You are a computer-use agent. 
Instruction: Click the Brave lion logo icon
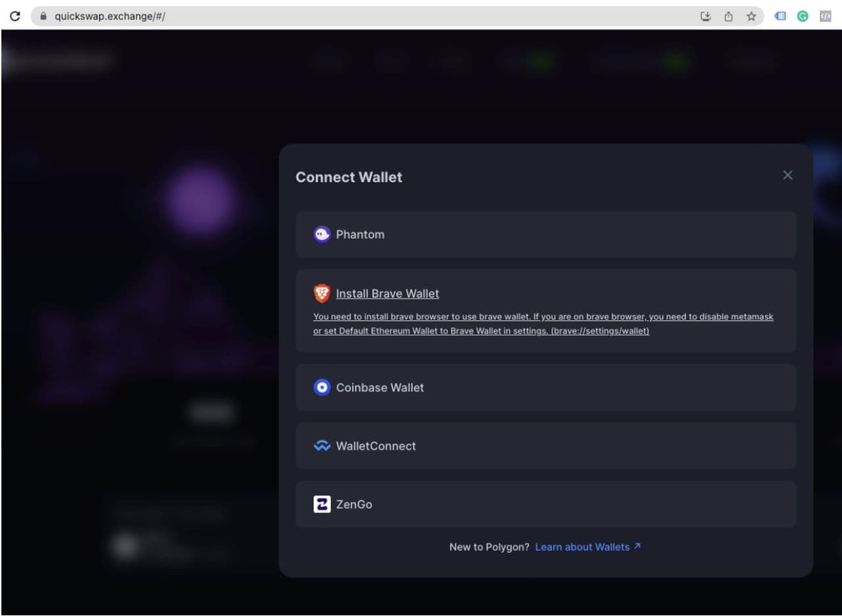coord(322,293)
